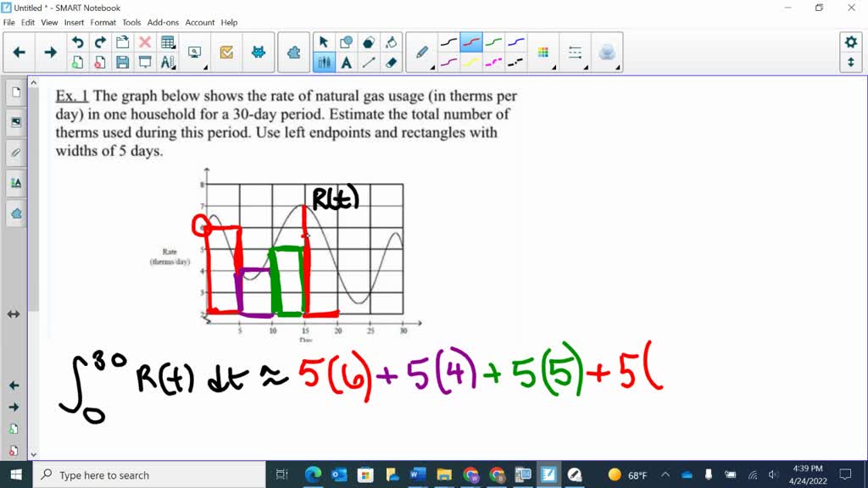Open the blue monster activity icon
Screen dimensions: 868x488
259,53
